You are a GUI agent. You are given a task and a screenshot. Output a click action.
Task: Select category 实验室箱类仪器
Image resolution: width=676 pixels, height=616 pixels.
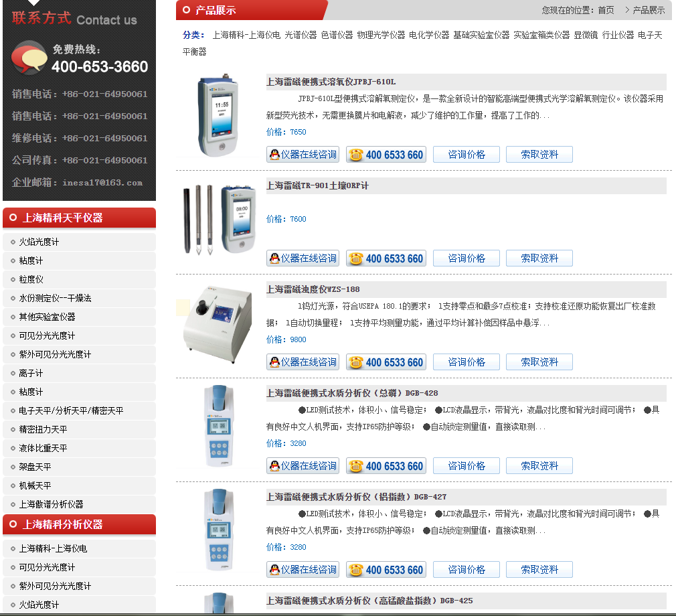541,35
